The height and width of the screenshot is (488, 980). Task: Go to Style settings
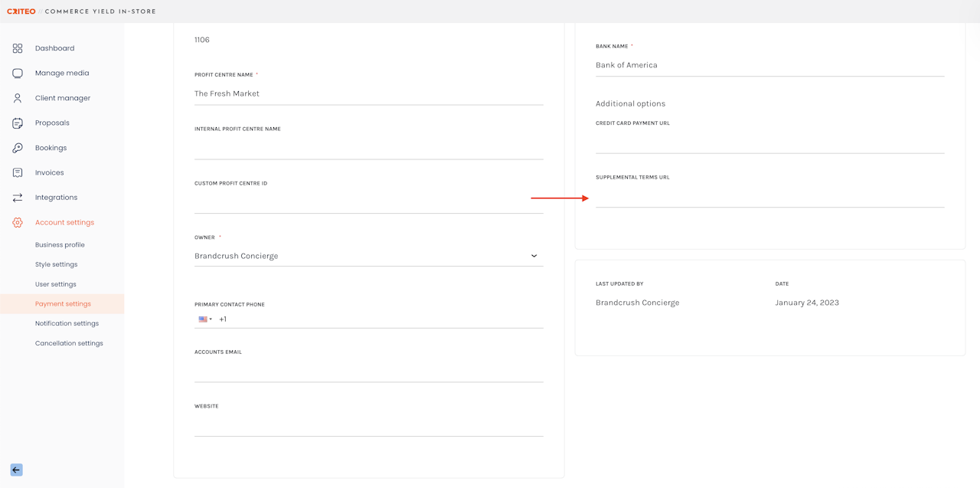pos(56,264)
